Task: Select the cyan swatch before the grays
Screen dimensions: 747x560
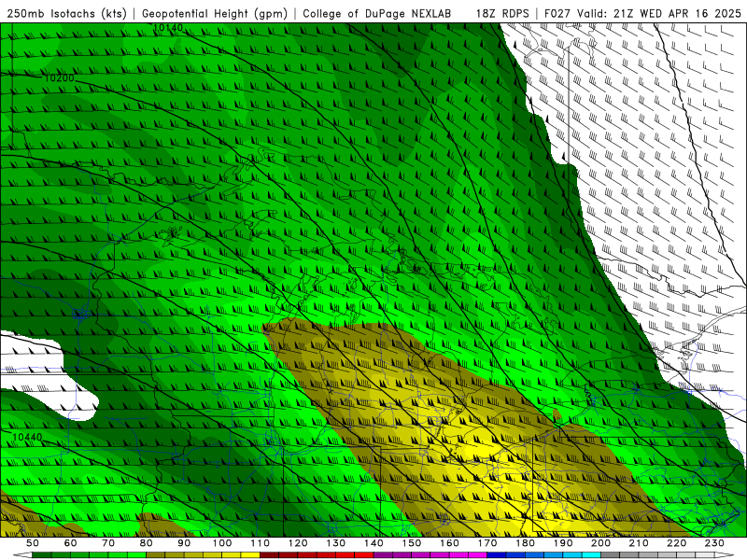Action: [x=591, y=554]
